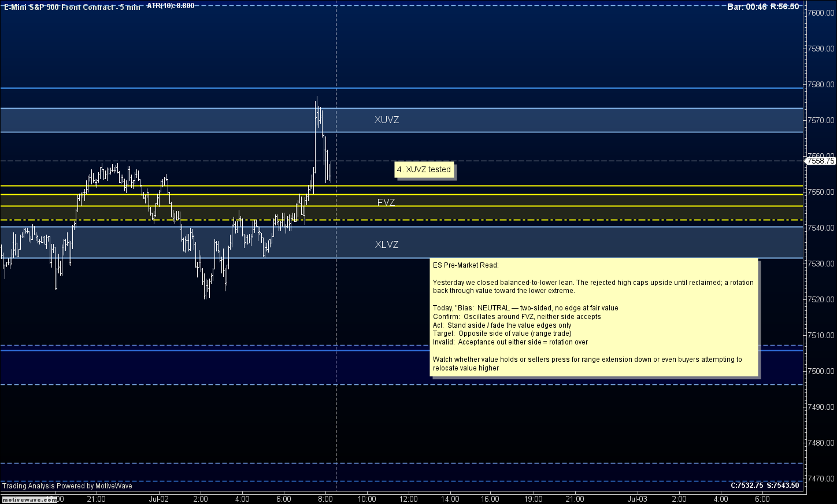Click the FVZ zone label
This screenshot has width=837, height=504.
(x=386, y=202)
